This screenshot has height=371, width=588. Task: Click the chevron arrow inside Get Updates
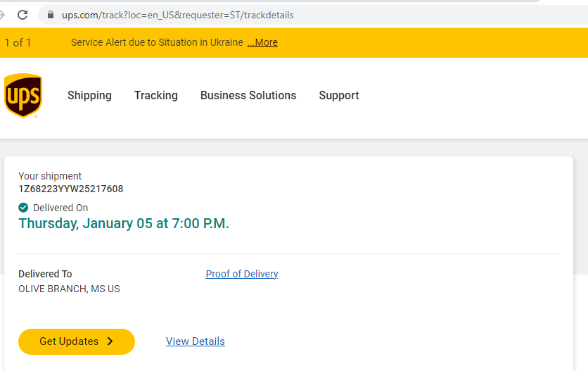point(110,341)
